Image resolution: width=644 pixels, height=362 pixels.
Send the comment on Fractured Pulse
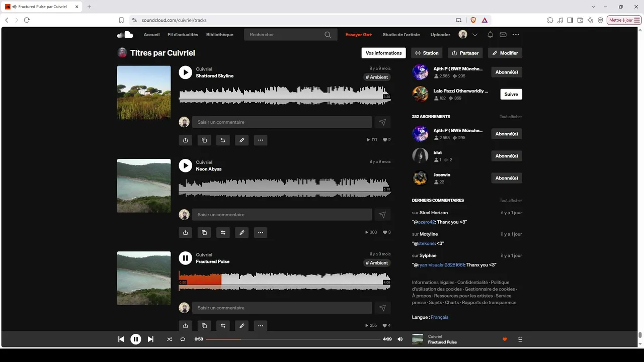coord(382,308)
